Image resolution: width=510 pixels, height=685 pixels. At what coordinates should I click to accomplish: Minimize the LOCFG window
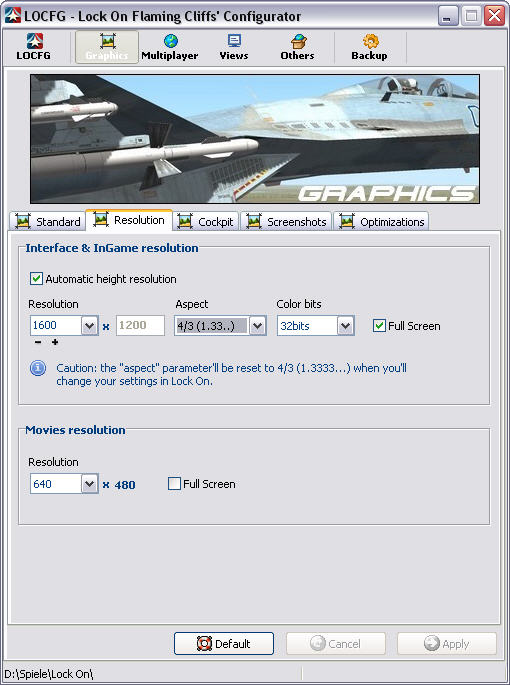tap(448, 16)
